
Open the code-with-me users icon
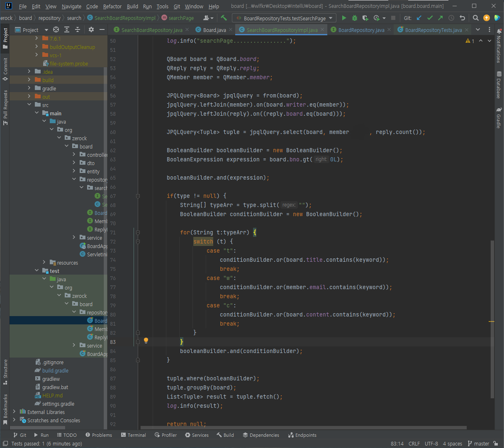coord(208,18)
